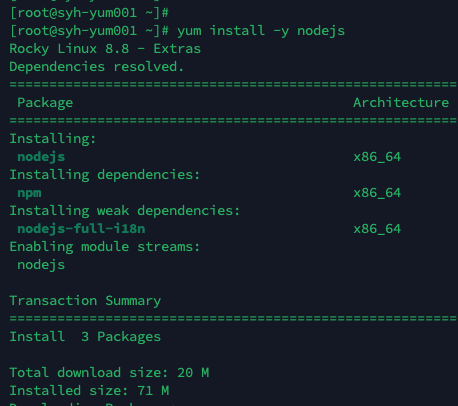Click 'nodejs' under Enabling module streams
Image resolution: width=458 pixels, height=406 pixels.
click(41, 265)
